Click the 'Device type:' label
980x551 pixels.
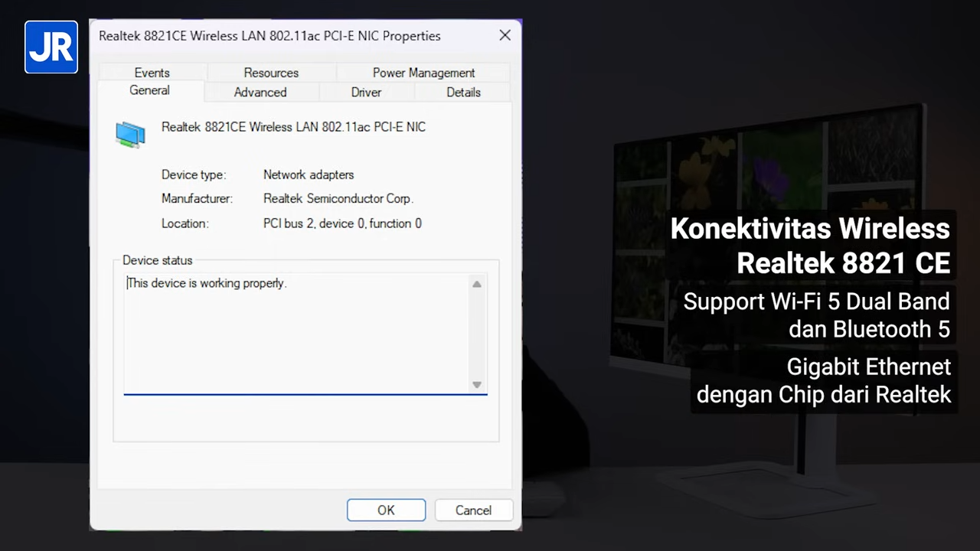coord(194,174)
